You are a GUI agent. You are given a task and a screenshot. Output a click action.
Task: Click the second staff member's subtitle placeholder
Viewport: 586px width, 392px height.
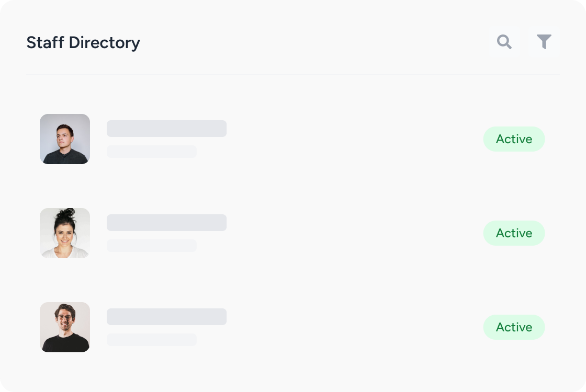coord(152,246)
